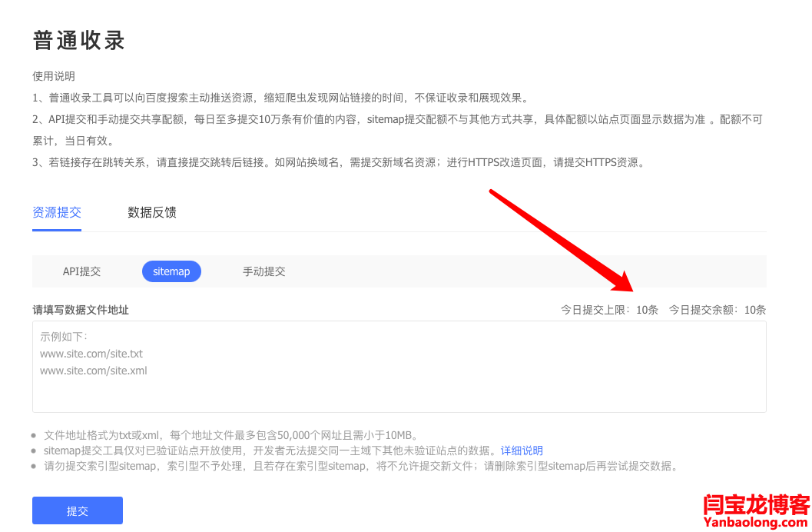Click the www.site.com/site.xml placeholder line
Image resolution: width=812 pixels, height=532 pixels.
click(93, 371)
